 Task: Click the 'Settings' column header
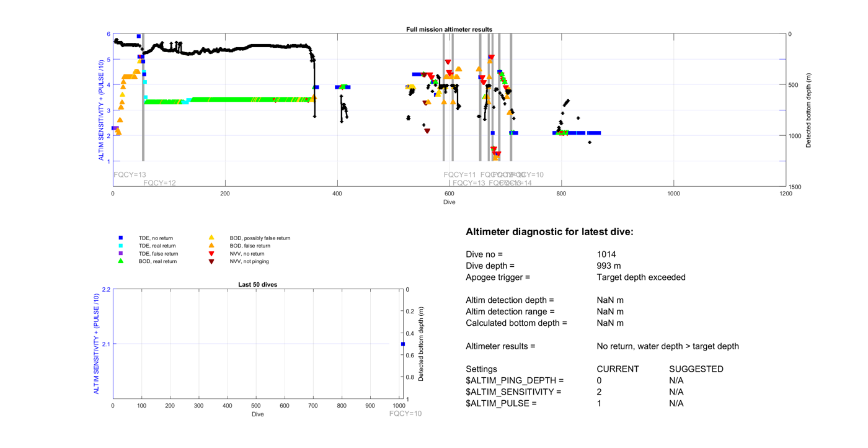(482, 369)
